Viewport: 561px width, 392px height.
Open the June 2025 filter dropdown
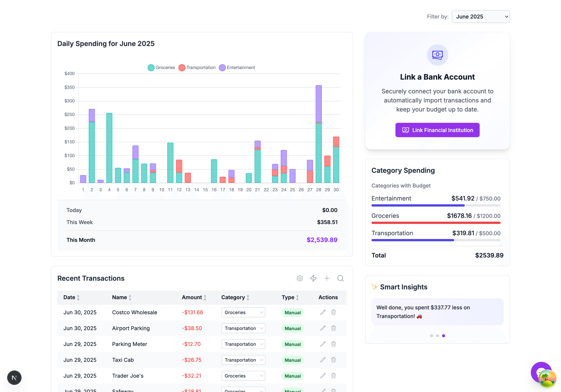coord(480,16)
